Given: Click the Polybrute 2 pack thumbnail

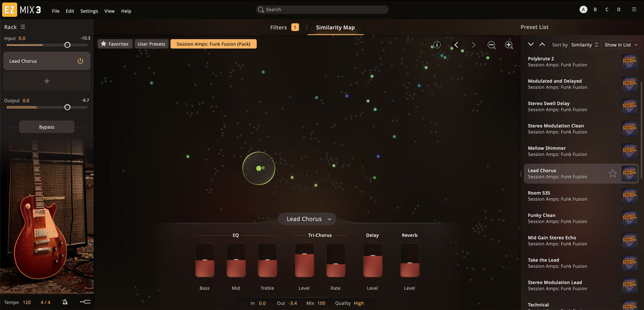Looking at the screenshot, I should (x=629, y=62).
